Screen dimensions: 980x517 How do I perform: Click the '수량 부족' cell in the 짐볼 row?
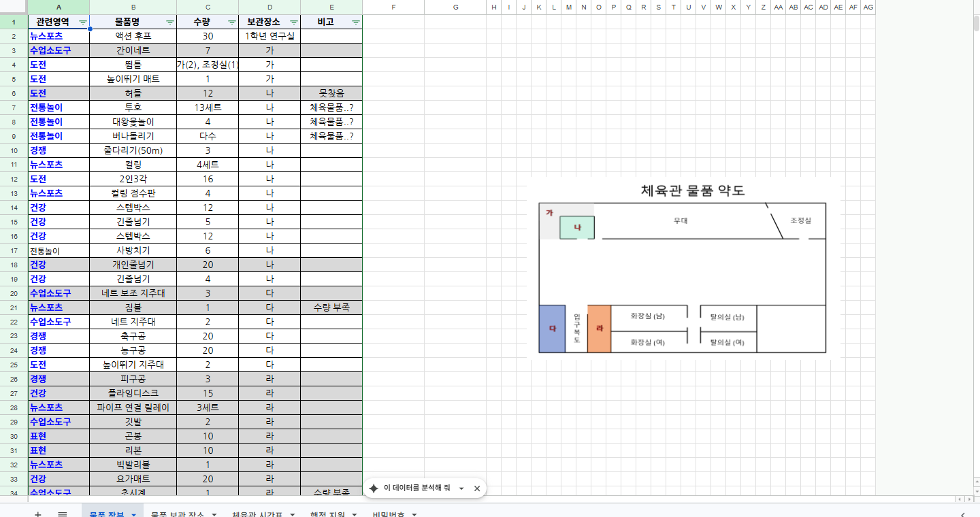pyautogui.click(x=331, y=307)
